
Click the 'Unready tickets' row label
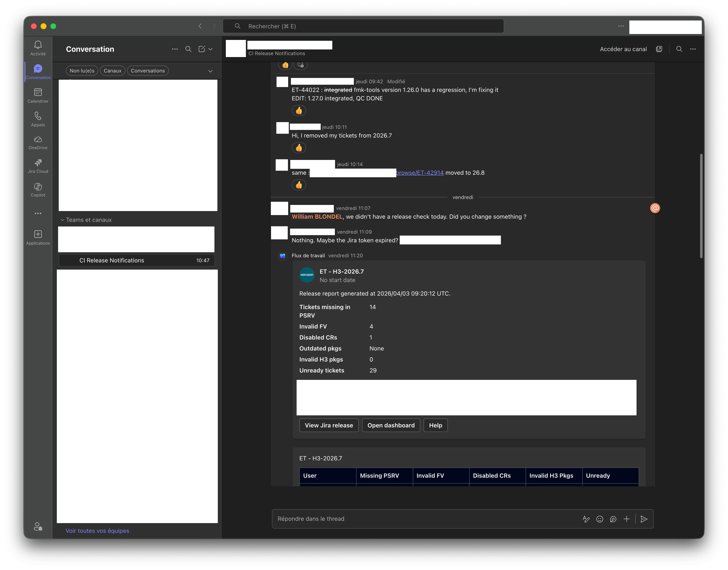coord(322,370)
